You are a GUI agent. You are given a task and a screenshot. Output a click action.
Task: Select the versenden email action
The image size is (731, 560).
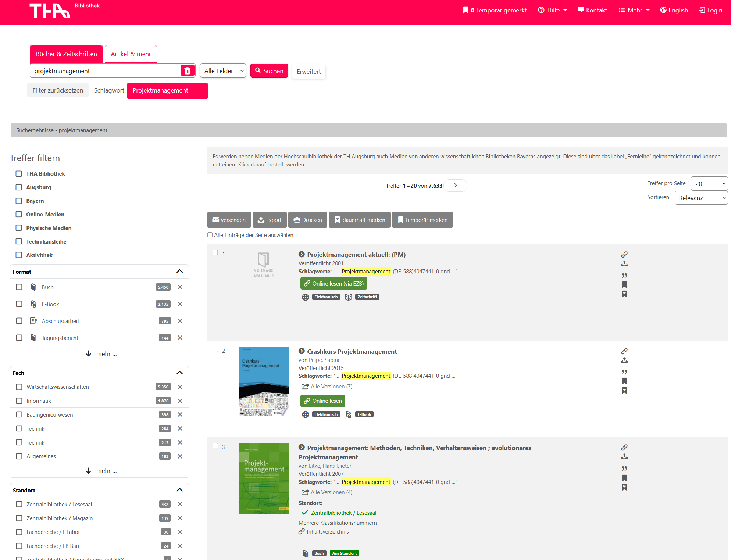(229, 220)
